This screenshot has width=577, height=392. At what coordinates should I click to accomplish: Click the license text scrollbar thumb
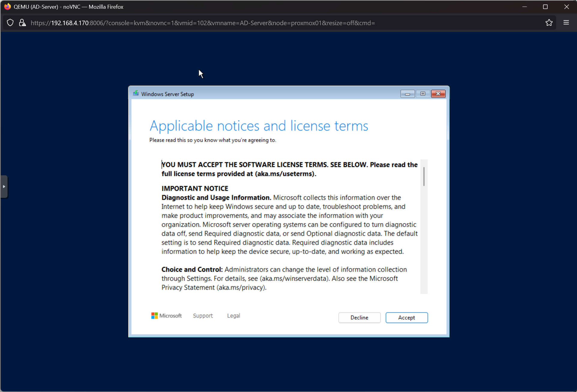point(424,176)
